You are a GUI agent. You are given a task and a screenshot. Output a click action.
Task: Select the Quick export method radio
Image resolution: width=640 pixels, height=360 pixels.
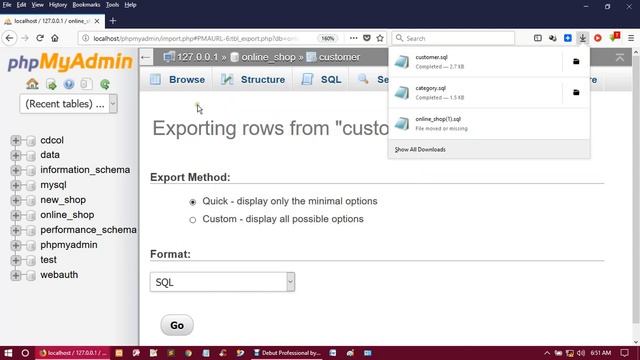click(x=193, y=202)
